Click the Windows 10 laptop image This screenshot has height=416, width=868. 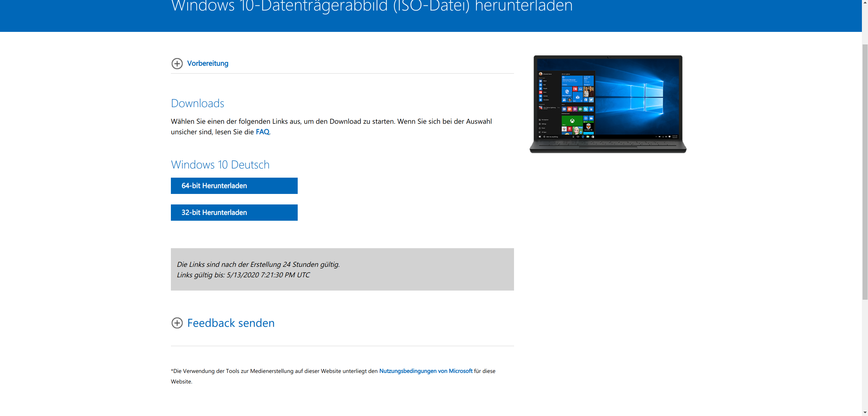click(608, 104)
